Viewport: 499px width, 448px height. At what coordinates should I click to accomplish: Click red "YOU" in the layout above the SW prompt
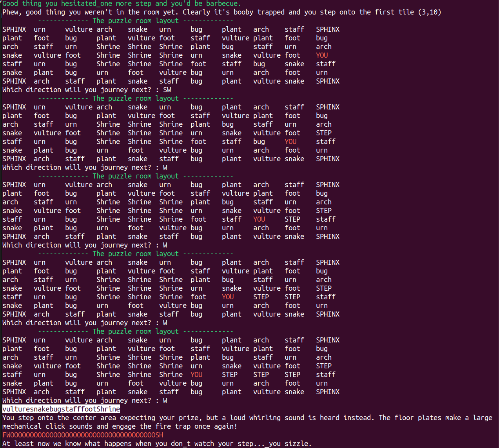(x=322, y=55)
